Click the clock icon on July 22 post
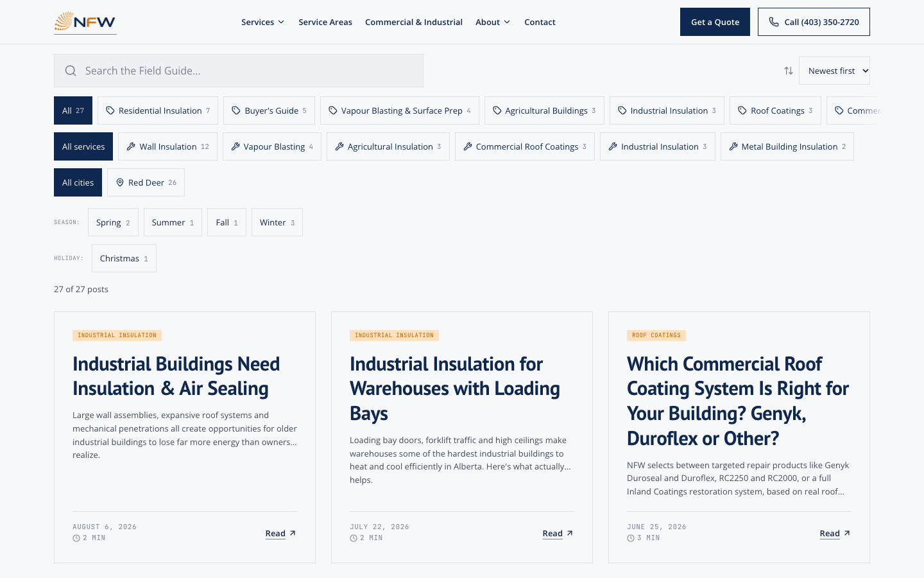This screenshot has width=924, height=578. click(354, 538)
